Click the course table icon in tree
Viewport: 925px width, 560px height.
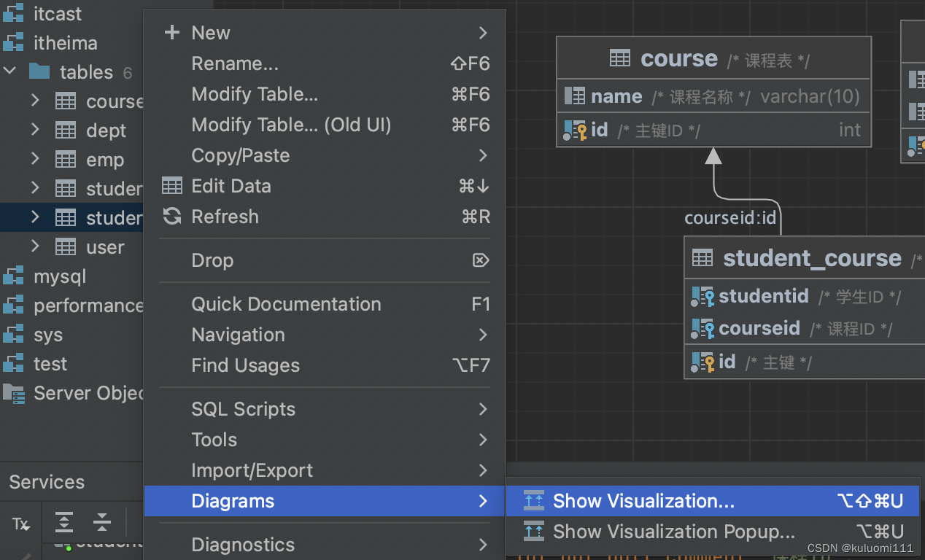(x=66, y=101)
